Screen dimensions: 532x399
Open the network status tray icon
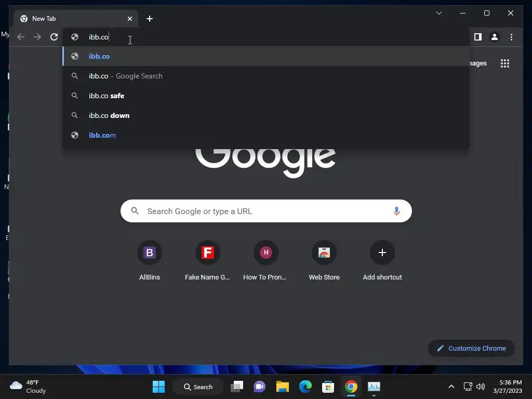tap(468, 387)
